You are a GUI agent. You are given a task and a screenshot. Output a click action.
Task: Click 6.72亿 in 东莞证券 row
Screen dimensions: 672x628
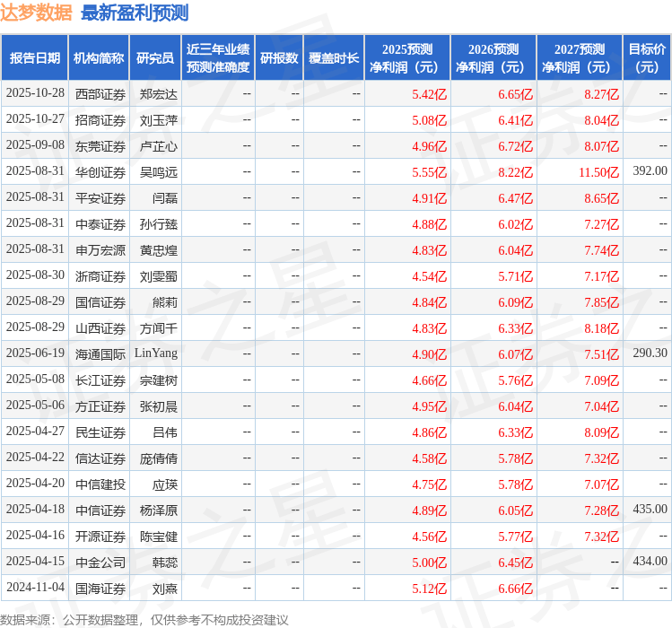click(x=516, y=146)
